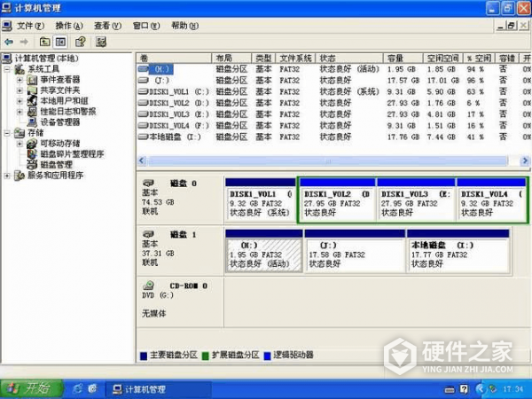The image size is (532, 399).
Task: Click the volume list scroll left arrow
Action: [x=142, y=160]
